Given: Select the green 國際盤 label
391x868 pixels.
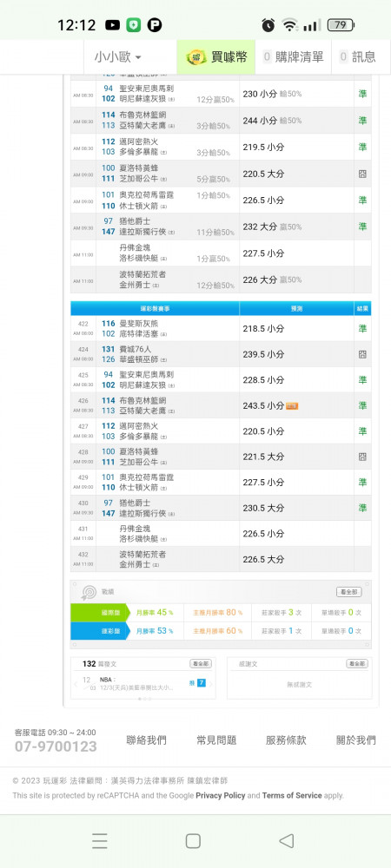Looking at the screenshot, I should tap(98, 613).
